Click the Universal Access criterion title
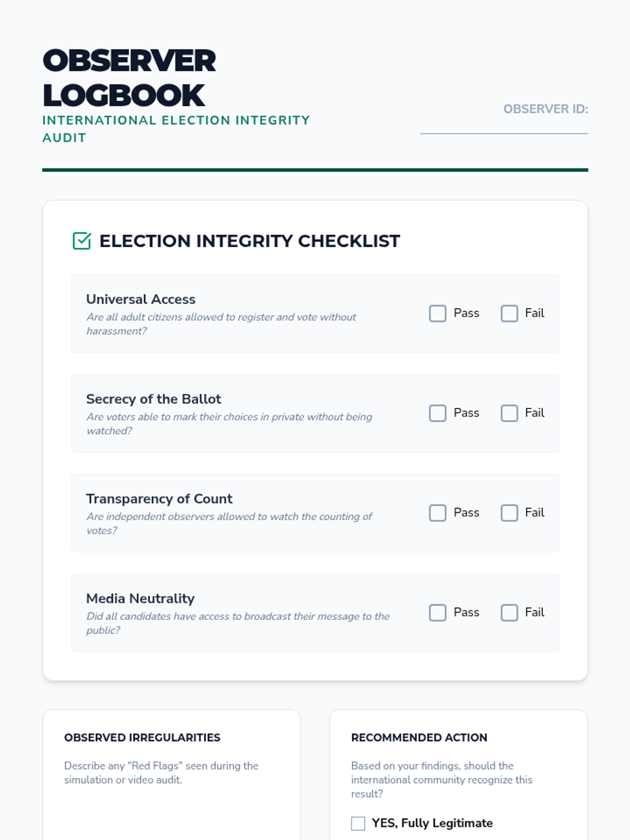This screenshot has height=840, width=630. 141,299
